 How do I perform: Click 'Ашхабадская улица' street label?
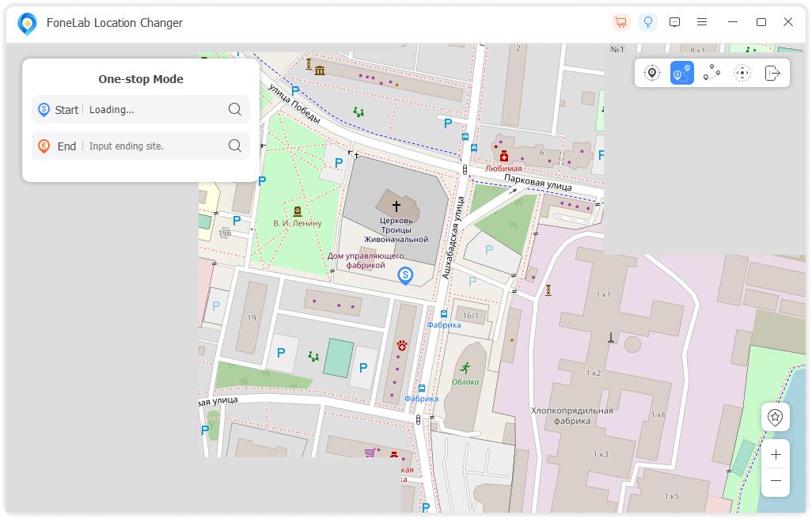452,238
